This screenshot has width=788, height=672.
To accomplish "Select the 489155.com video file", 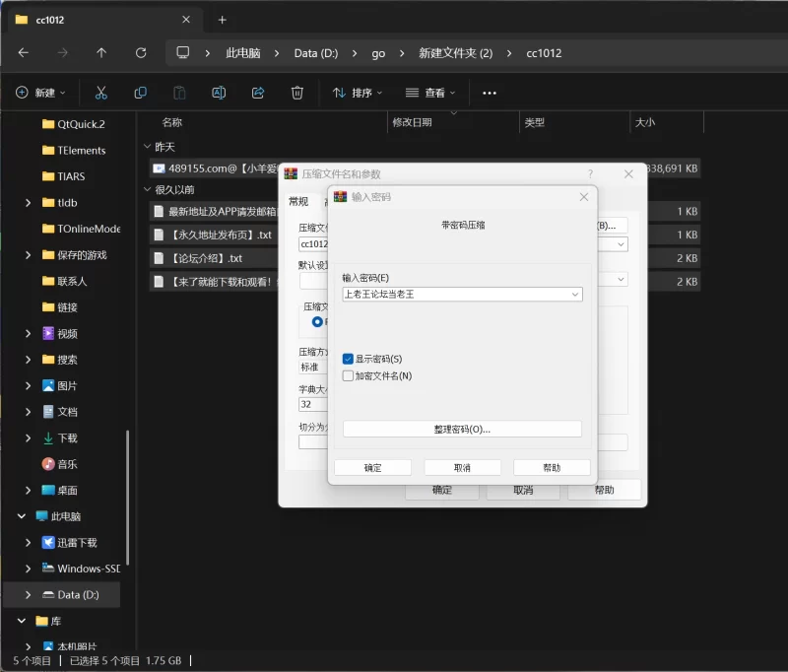I will point(214,168).
